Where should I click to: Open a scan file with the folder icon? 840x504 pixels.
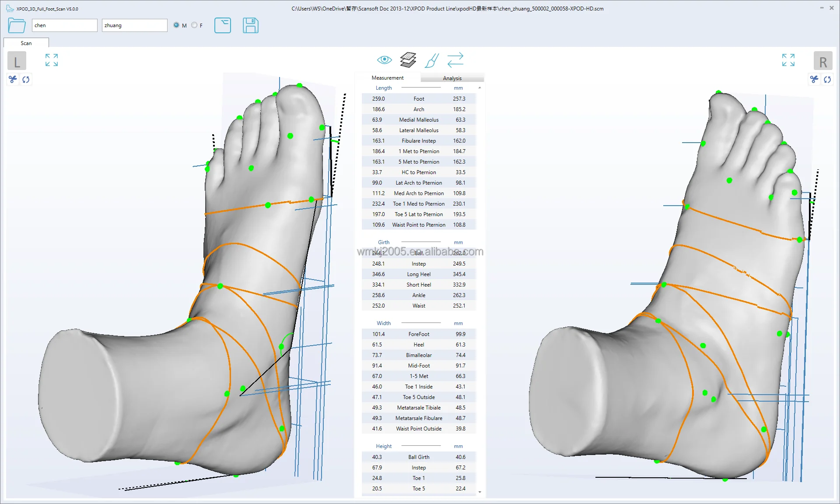coord(17,25)
